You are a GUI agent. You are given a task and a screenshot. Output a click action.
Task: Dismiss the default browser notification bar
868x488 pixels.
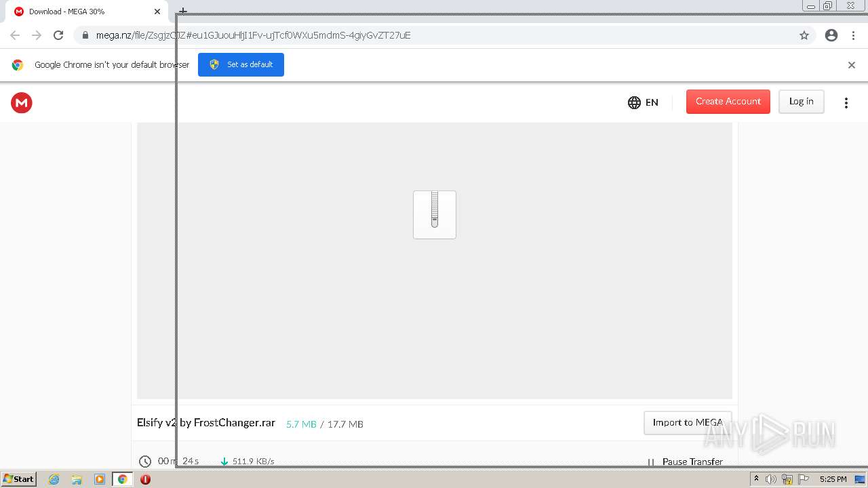pyautogui.click(x=852, y=65)
